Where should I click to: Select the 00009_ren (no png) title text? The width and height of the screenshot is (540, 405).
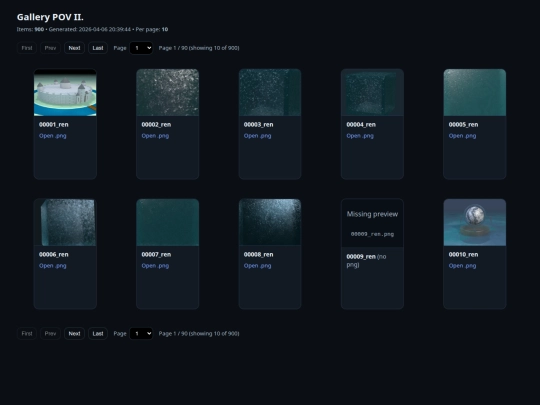coord(366,261)
